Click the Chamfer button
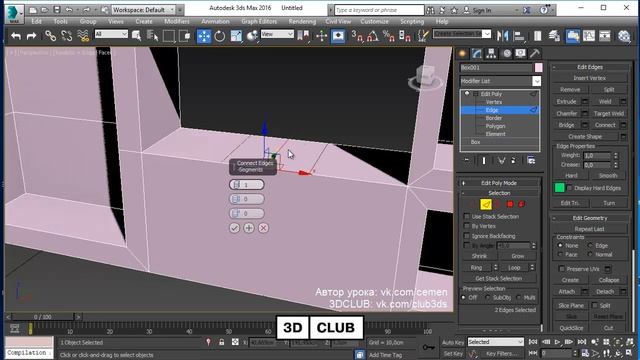Image resolution: width=640 pixels, height=360 pixels. pos(567,113)
